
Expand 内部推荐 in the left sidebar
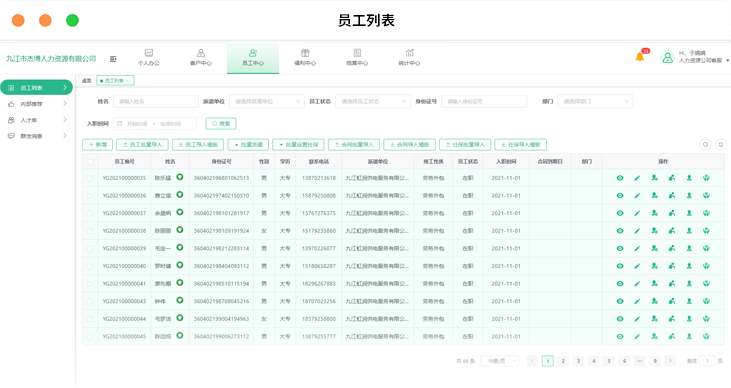37,104
